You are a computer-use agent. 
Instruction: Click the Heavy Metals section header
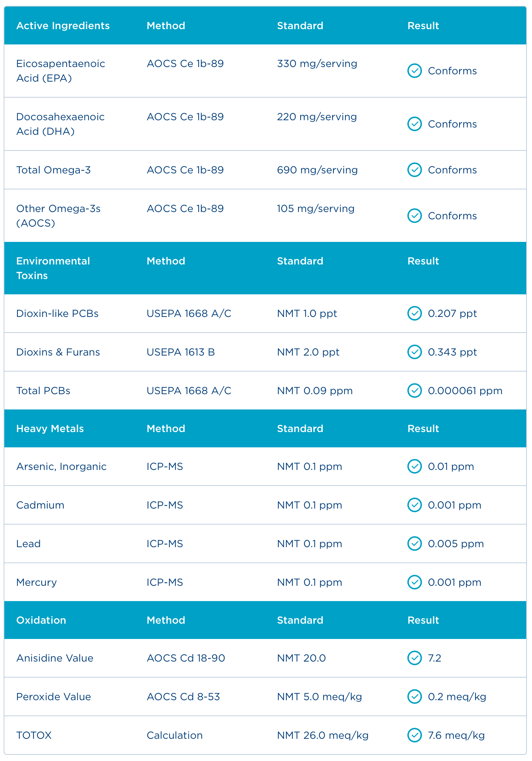50,428
